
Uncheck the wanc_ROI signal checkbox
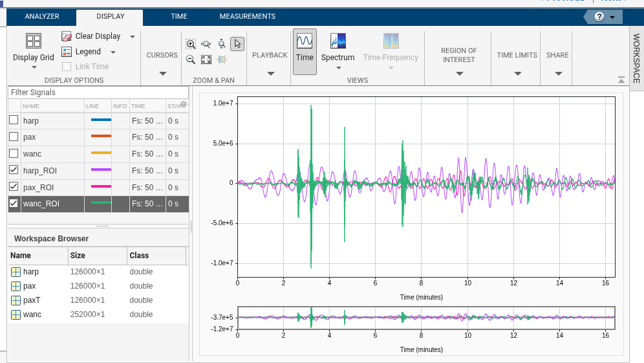[x=14, y=204]
